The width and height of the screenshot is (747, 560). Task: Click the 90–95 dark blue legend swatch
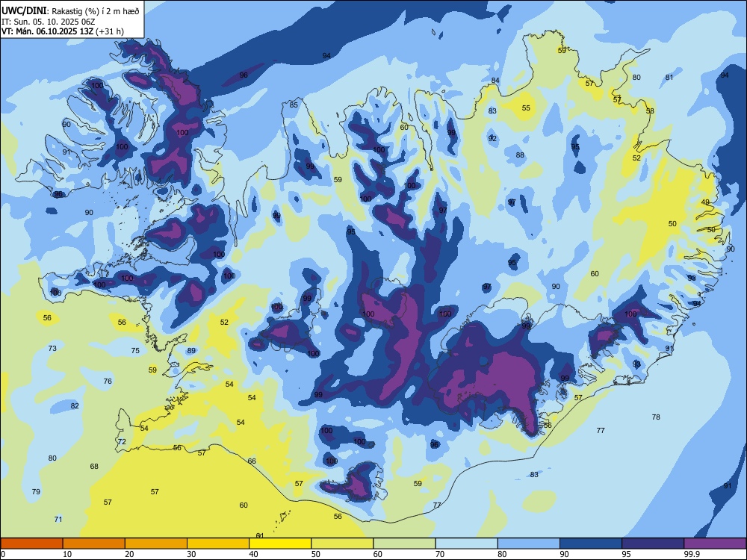[x=591, y=544]
